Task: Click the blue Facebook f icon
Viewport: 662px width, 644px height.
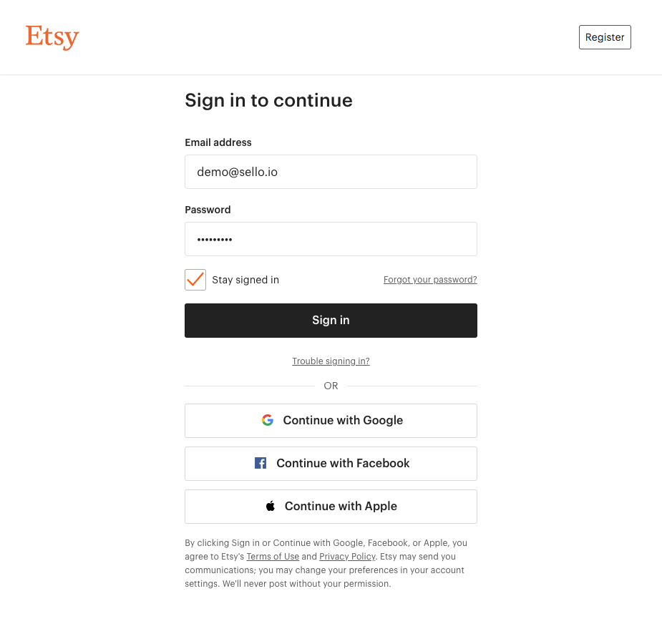Action: [x=261, y=463]
